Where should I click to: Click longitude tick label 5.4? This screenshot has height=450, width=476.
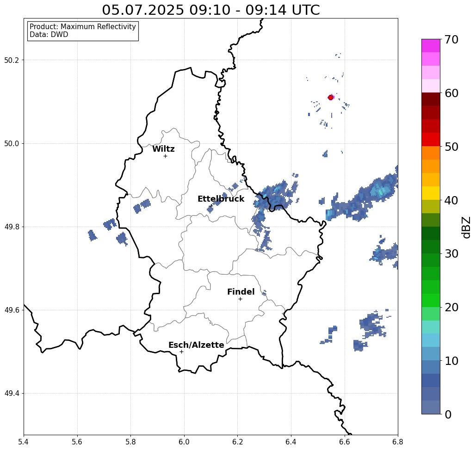[x=24, y=442]
